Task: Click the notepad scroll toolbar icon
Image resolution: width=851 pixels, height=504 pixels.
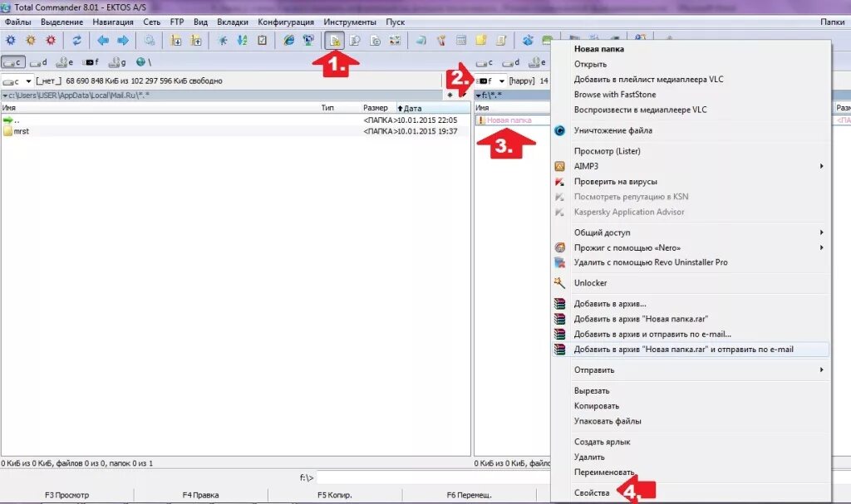Action: pos(501,40)
